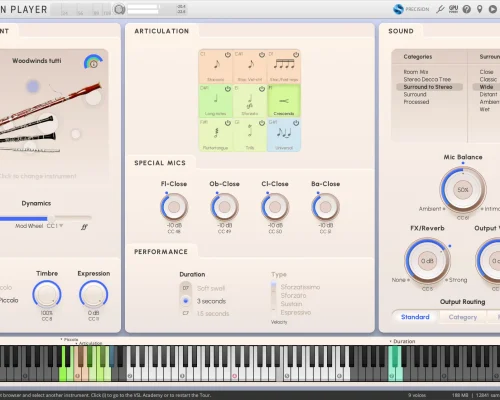Click the SPECIAL MICS section tab
The height and width of the screenshot is (400, 500).
click(160, 163)
